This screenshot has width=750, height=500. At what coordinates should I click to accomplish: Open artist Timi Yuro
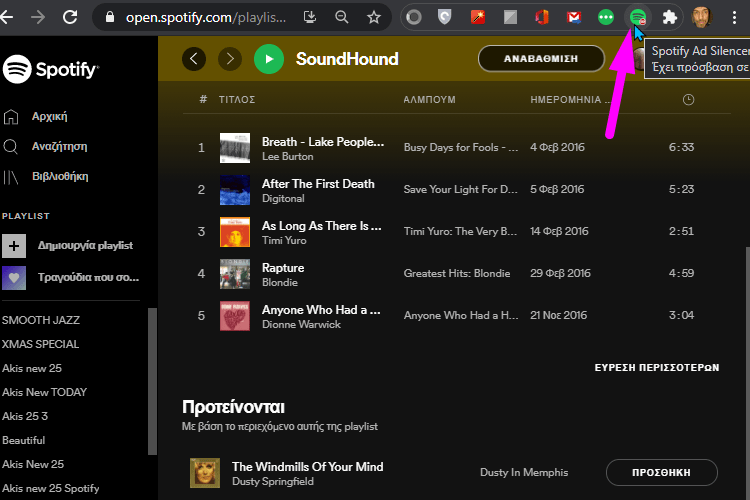pos(284,241)
